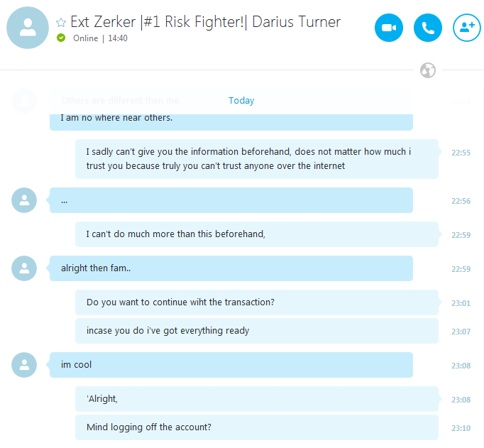Start a voice call

(x=427, y=28)
